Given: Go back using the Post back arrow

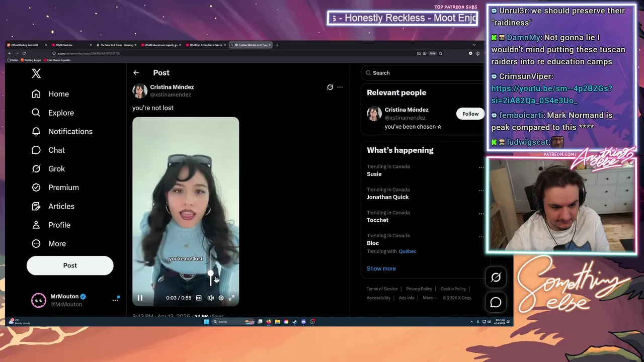Looking at the screenshot, I should point(136,73).
